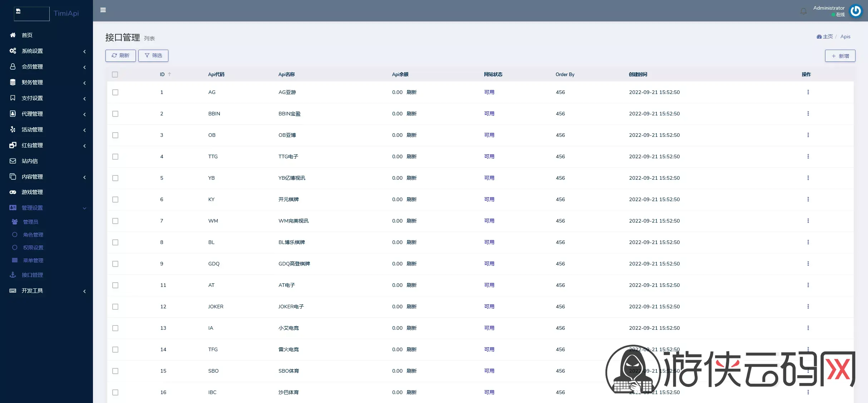Tick the checkbox for AG row
This screenshot has width=868, height=403.
pyautogui.click(x=115, y=92)
